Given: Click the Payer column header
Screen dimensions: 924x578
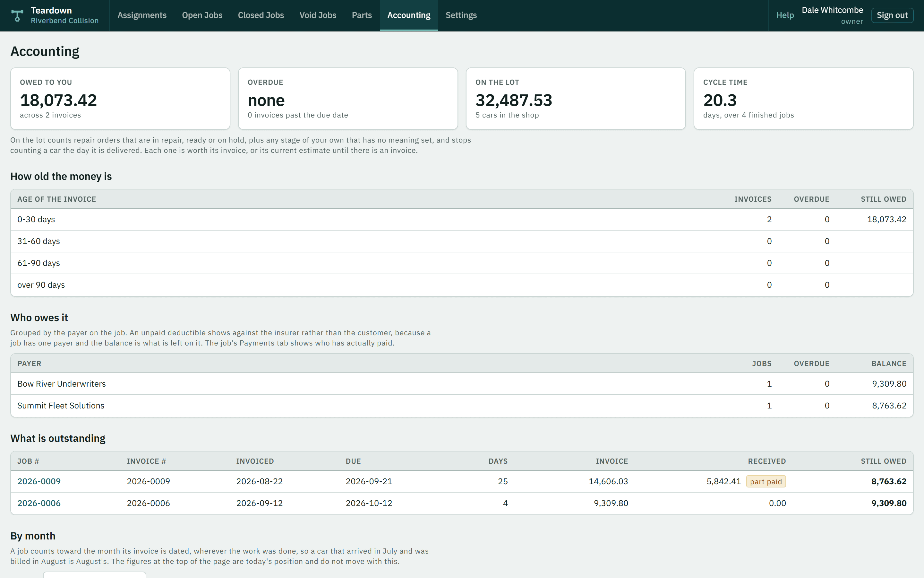Looking at the screenshot, I should click(29, 363).
